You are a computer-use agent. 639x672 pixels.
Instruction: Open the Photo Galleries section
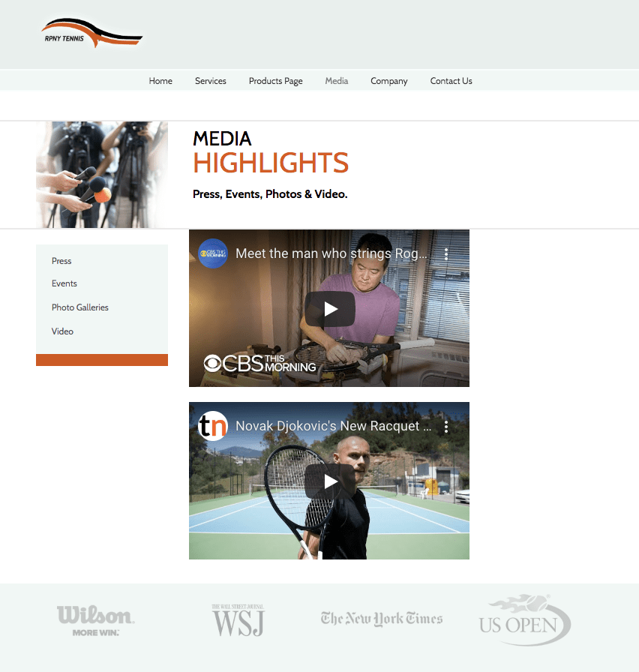(79, 307)
